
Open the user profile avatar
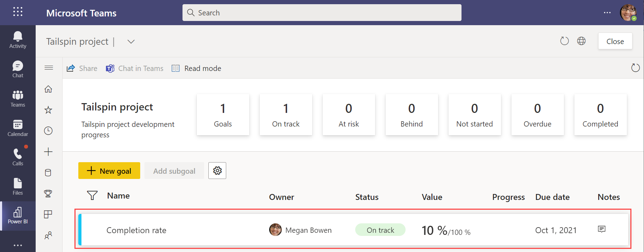click(628, 13)
